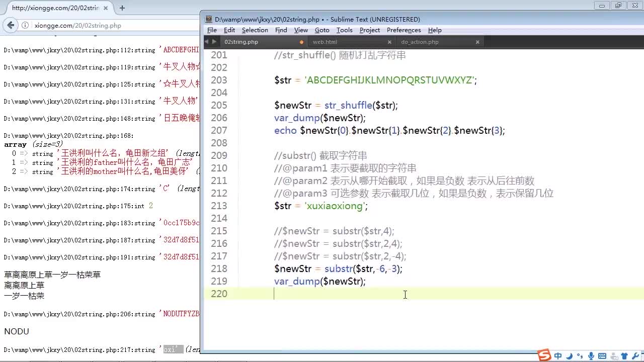644x362 pixels.
Task: Open a new browser tab
Action: point(122,8)
